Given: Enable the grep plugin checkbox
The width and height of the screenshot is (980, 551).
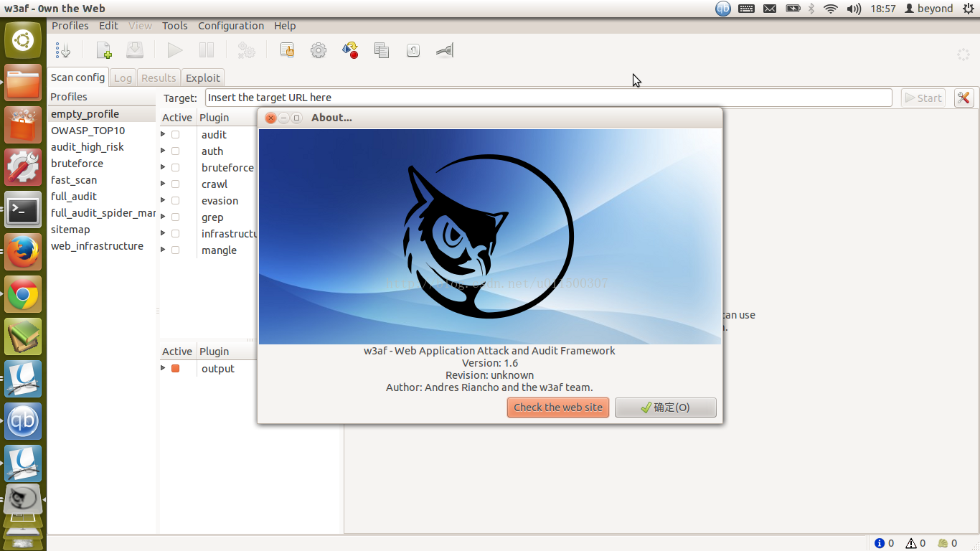Looking at the screenshot, I should pos(175,217).
